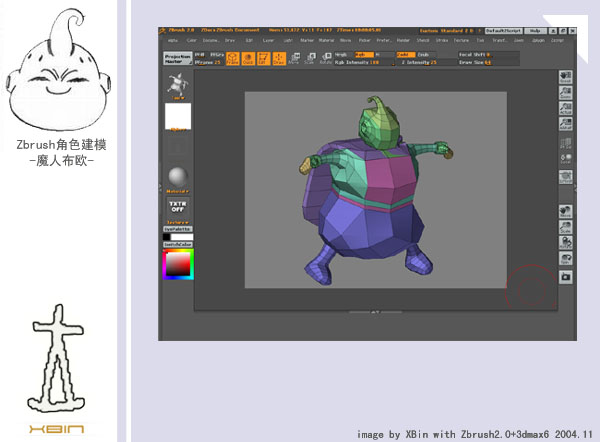Screen dimensions: 600x442
Task: Open the Texture menu
Action: [461, 41]
